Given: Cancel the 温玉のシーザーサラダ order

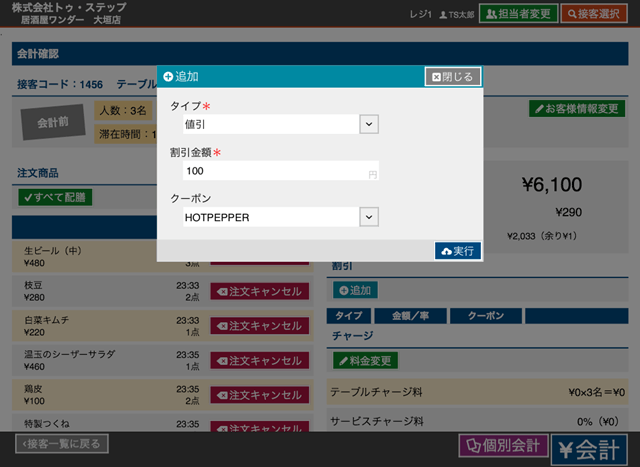Looking at the screenshot, I should pos(259,361).
